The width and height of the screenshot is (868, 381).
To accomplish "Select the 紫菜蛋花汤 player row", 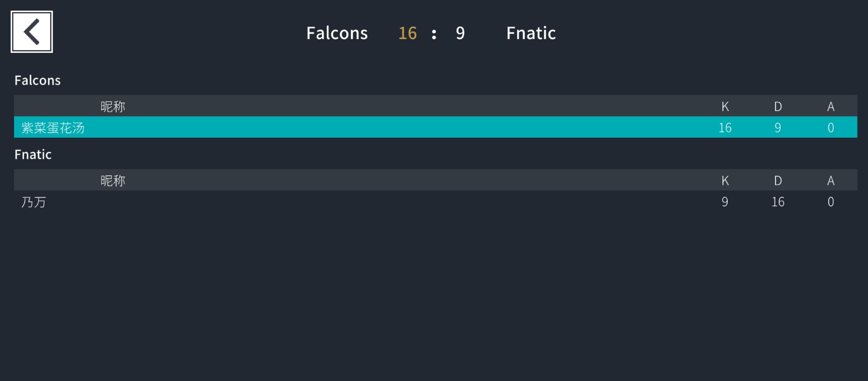I will pos(435,127).
